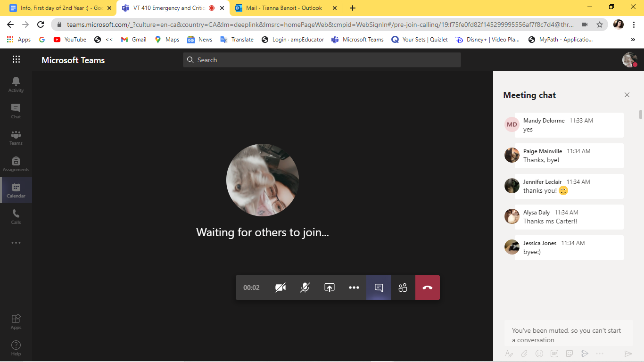Insert an emoji into the chat

539,353
